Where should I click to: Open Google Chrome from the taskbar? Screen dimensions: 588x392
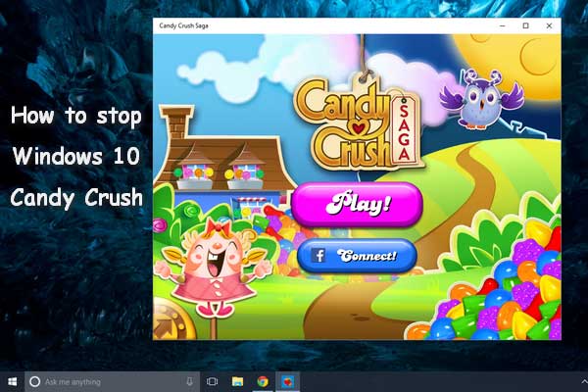coord(263,382)
